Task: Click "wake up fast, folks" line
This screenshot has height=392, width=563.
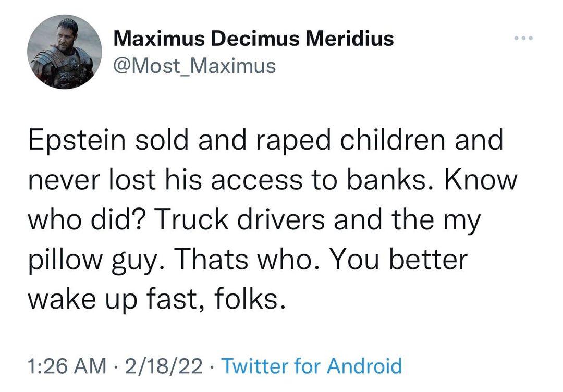Action: tap(156, 299)
